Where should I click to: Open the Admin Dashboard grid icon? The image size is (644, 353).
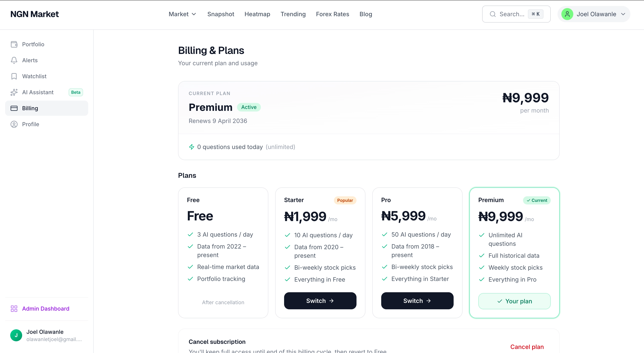coord(14,308)
